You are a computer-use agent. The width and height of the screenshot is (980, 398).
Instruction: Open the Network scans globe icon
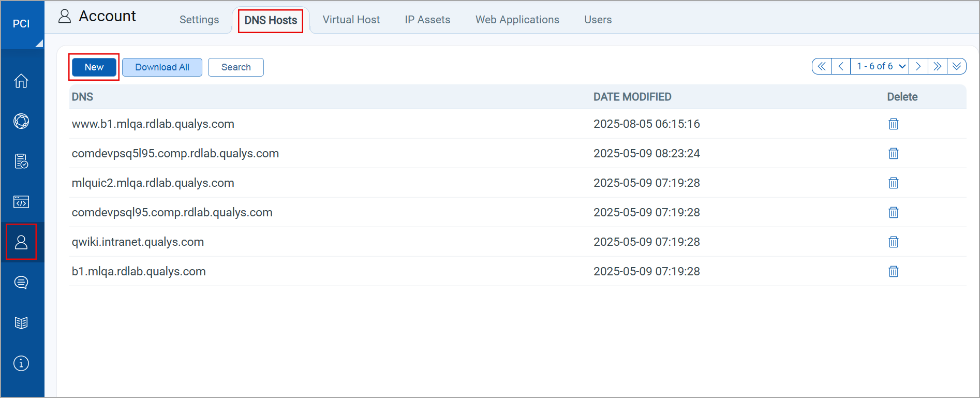coord(21,121)
